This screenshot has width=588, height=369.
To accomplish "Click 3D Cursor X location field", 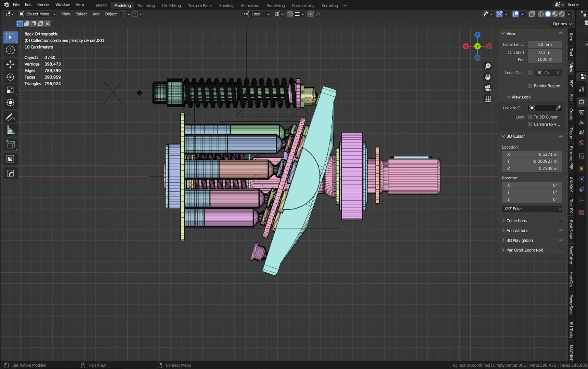I will (x=532, y=154).
